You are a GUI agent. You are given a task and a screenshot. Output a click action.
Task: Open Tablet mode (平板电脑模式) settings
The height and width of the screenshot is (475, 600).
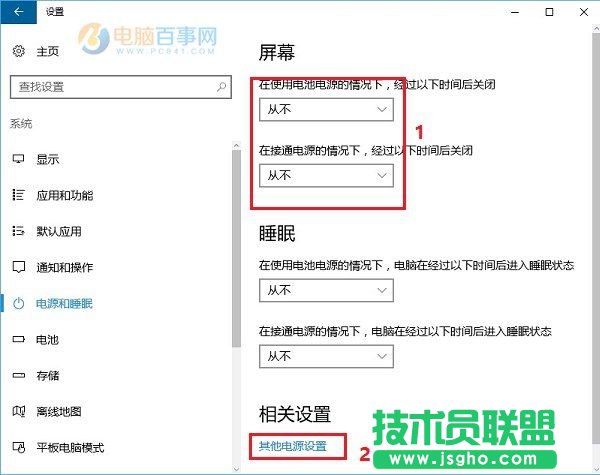coord(70,448)
